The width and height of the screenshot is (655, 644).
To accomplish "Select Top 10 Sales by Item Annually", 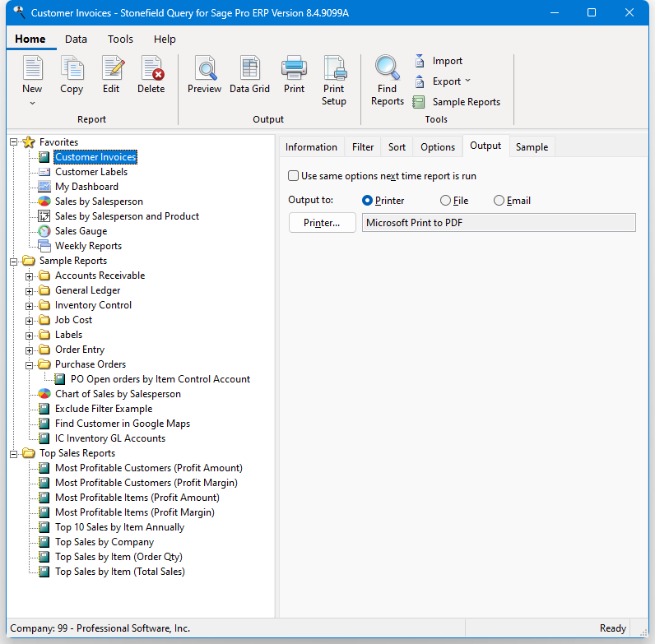I will point(119,527).
